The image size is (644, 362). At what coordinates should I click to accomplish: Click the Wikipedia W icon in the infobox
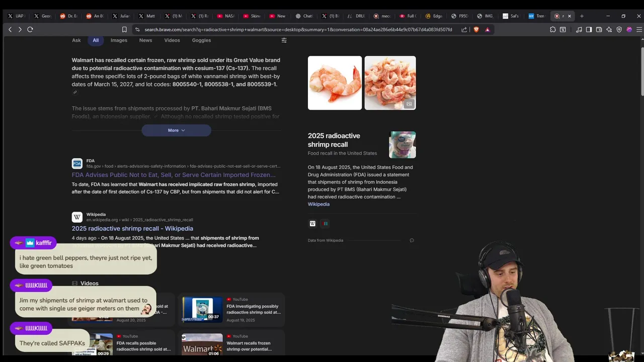pos(312,224)
